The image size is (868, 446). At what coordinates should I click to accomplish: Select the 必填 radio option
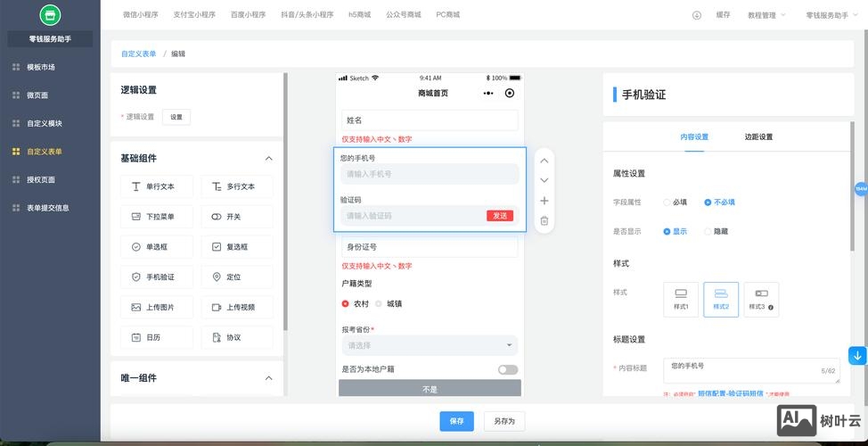click(x=675, y=202)
